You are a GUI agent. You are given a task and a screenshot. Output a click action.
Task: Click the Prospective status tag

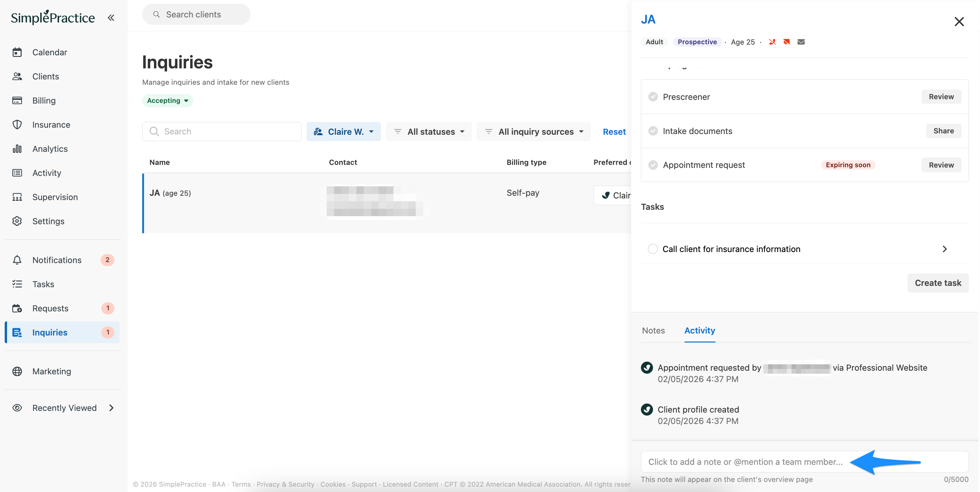pos(697,42)
